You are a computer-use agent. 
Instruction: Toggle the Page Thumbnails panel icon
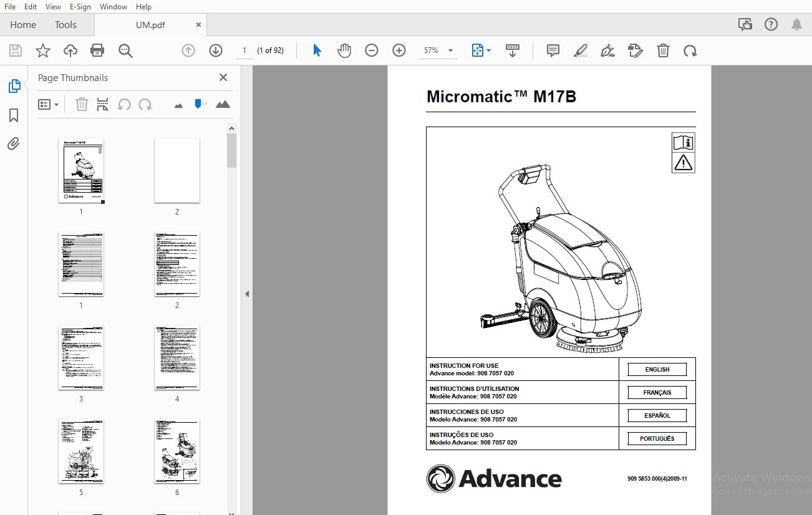click(x=14, y=87)
